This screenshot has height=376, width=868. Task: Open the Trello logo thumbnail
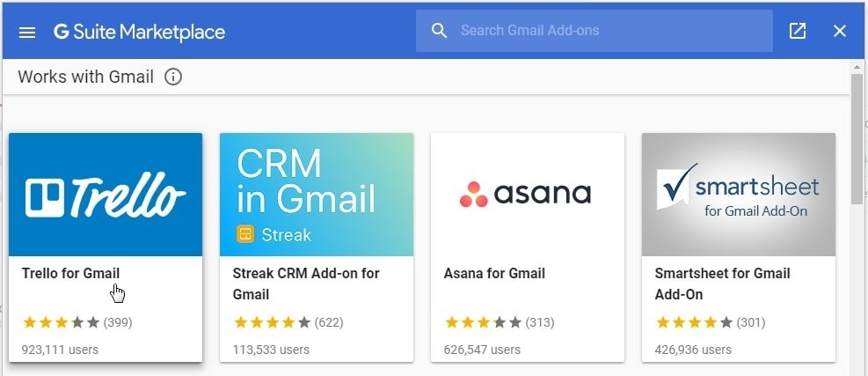(106, 195)
